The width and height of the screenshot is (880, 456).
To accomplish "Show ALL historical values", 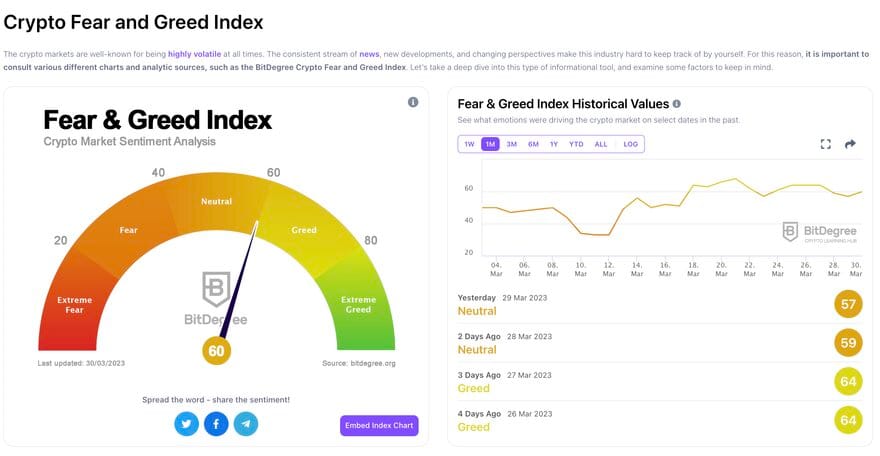I will tap(601, 144).
